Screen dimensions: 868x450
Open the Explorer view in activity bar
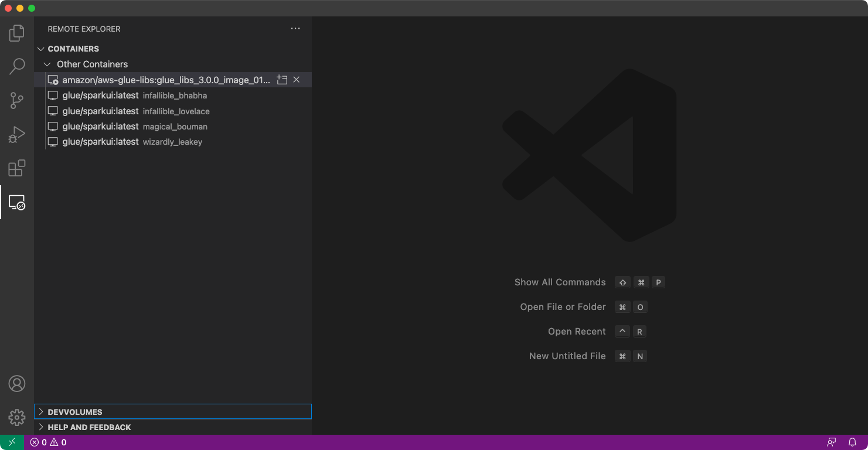[17, 33]
